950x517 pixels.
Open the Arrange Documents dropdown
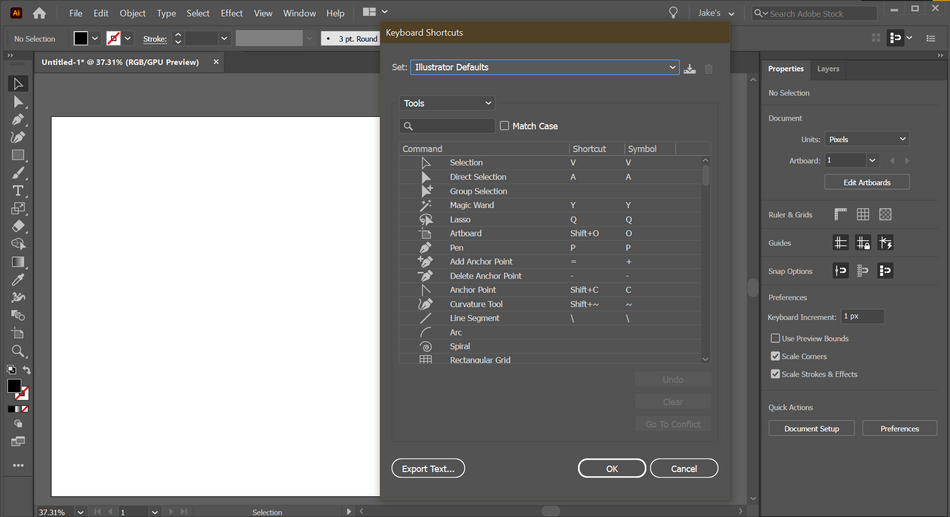[x=375, y=12]
